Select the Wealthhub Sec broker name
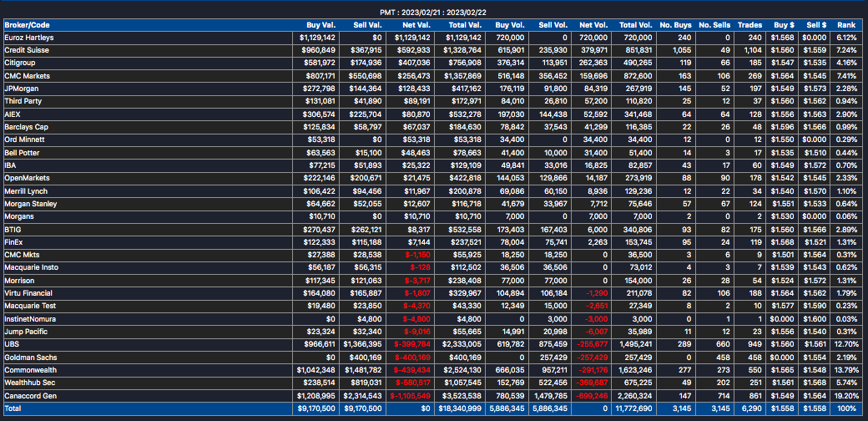Viewport: 868px width, 421px height. pos(29,383)
